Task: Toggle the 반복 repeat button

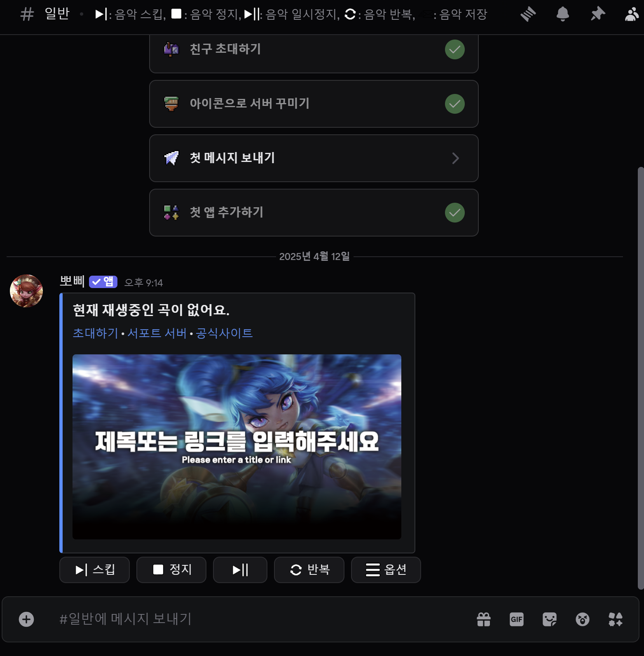Action: click(x=309, y=570)
